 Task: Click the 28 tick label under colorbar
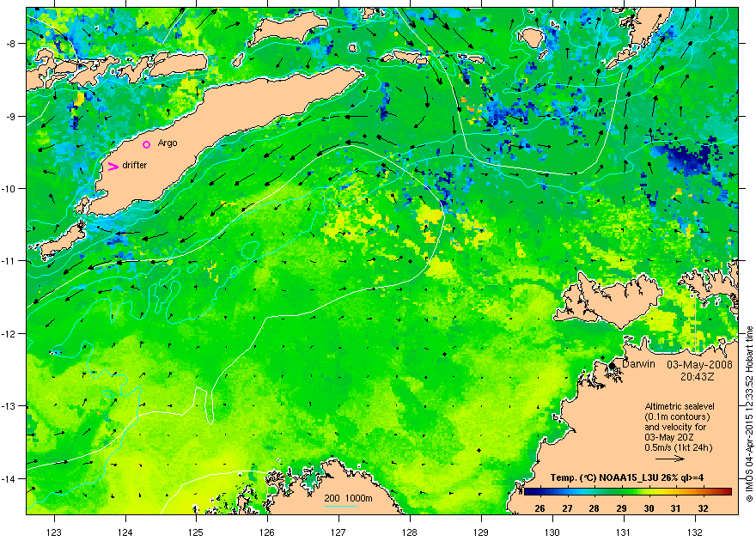[x=594, y=508]
